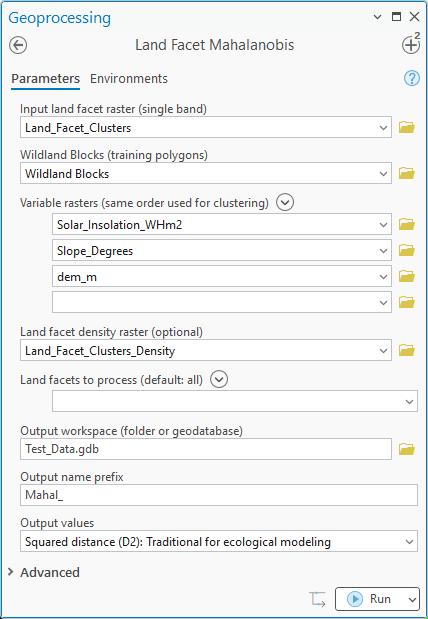Open Slope_Degrees dropdown arrow
This screenshot has width=428, height=619.
pos(383,251)
